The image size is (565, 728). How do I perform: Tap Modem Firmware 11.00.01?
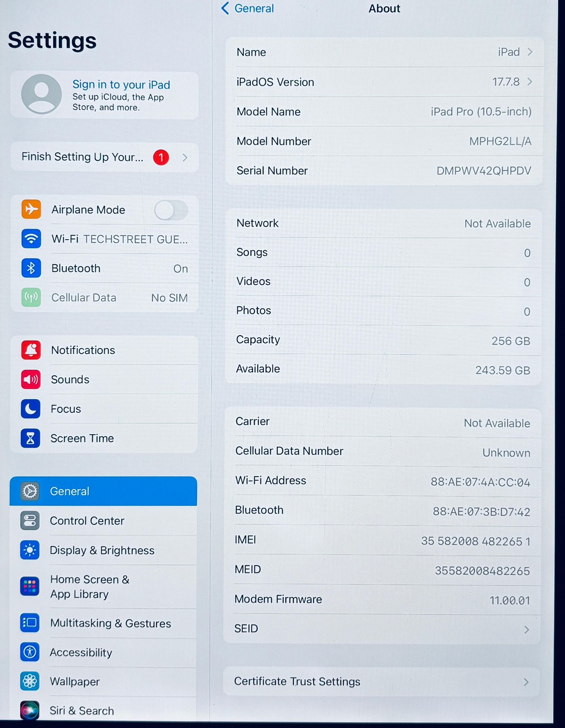510,600
